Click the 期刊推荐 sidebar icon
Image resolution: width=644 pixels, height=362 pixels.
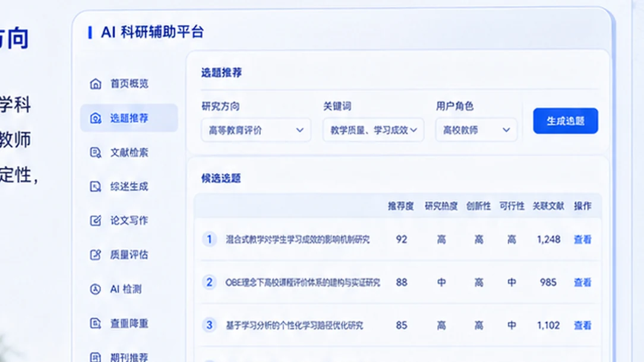click(95, 357)
